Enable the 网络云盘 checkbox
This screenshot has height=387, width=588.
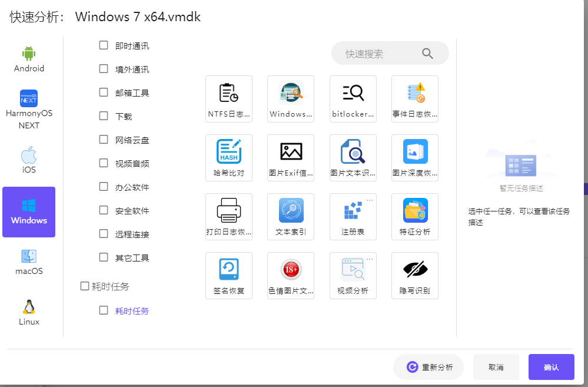[104, 139]
